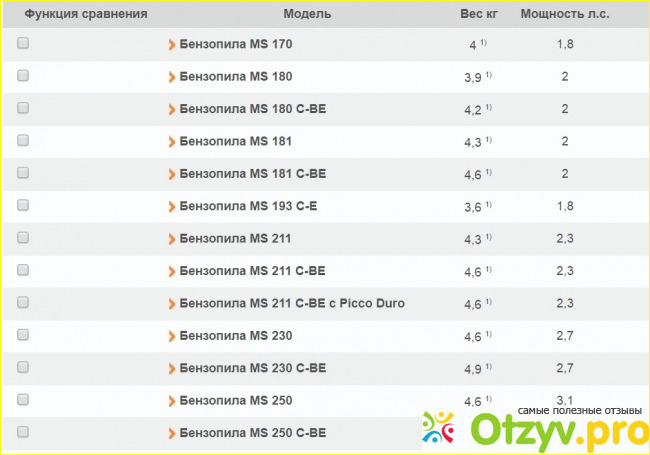Click the orange arrow beside MS 180
650x455 pixels.
(172, 77)
